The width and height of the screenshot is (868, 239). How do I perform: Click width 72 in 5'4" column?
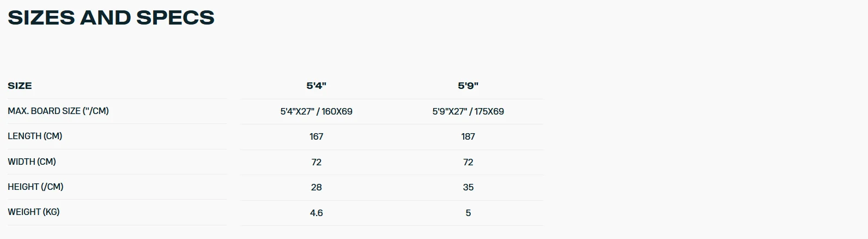point(317,162)
